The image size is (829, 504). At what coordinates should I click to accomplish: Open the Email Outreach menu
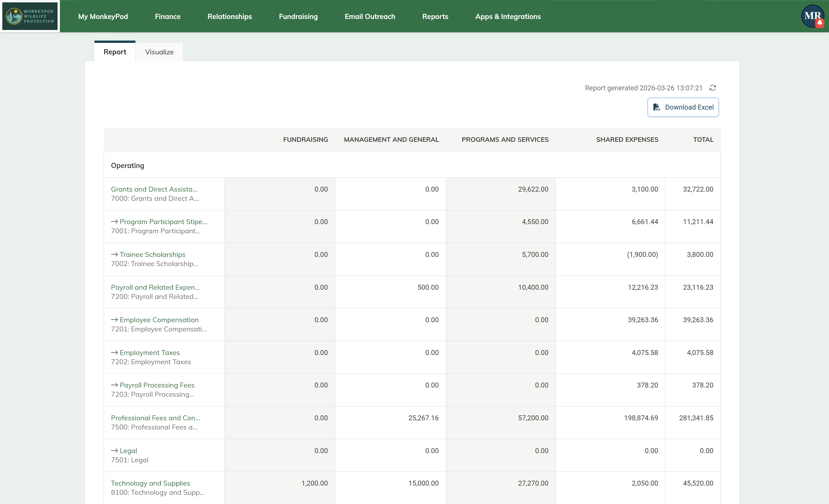tap(370, 16)
